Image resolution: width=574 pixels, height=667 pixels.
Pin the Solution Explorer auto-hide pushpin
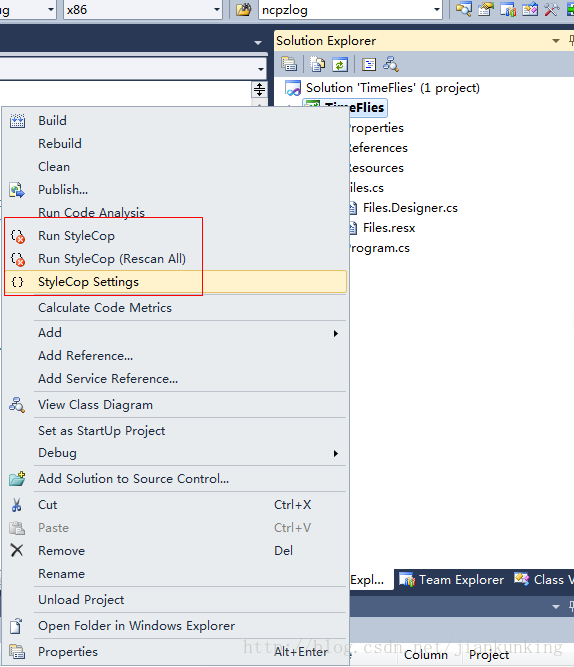click(571, 41)
